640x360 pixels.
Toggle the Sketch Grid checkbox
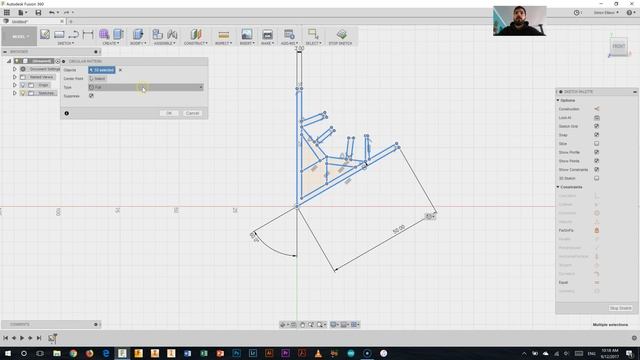pyautogui.click(x=596, y=126)
